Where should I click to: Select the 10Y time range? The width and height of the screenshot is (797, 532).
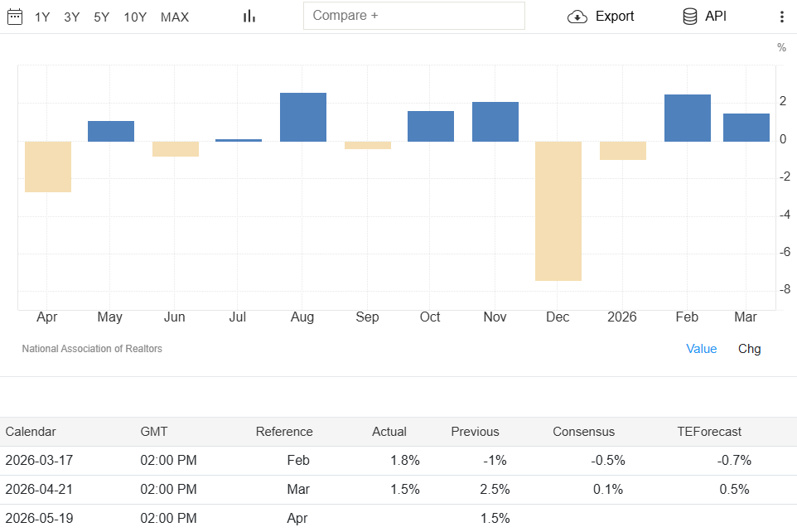135,17
